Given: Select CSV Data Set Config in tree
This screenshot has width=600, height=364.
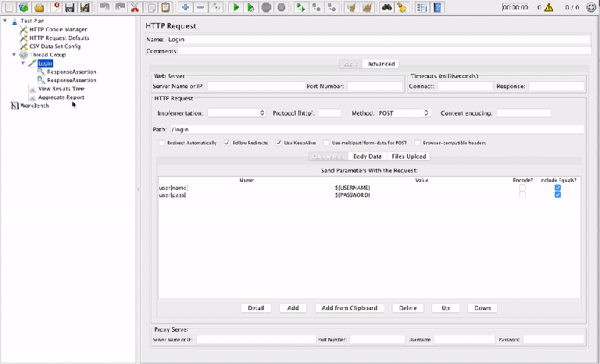Looking at the screenshot, I should pos(55,46).
